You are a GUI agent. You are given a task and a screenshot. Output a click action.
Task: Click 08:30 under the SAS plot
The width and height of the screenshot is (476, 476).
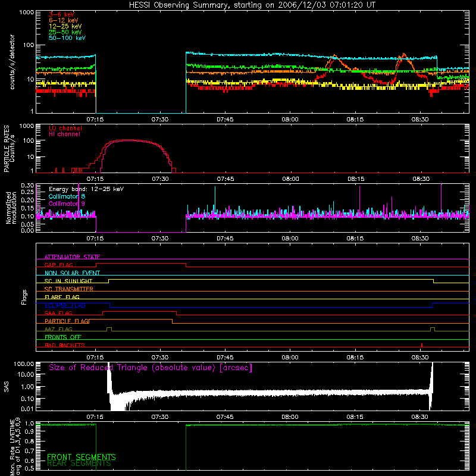tap(420, 417)
